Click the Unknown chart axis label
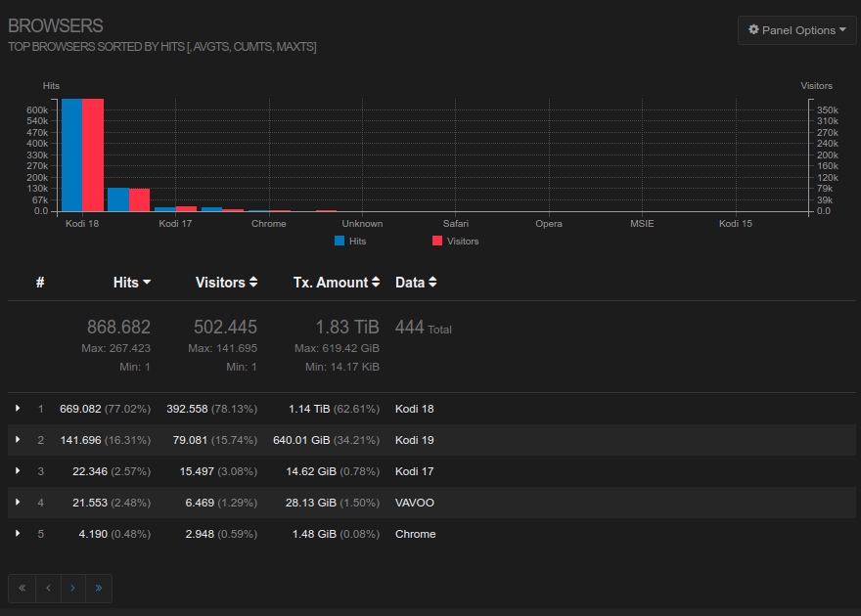Screen dimensions: 861x616 [362, 223]
